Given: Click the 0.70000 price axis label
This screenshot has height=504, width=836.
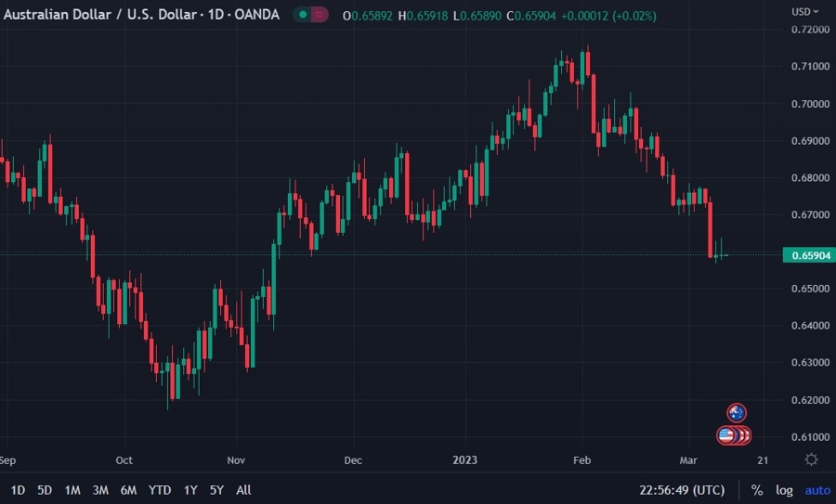Looking at the screenshot, I should pos(810,104).
